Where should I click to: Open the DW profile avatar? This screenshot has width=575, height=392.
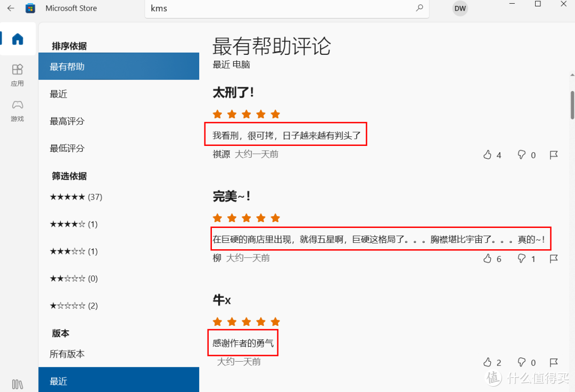pos(460,9)
